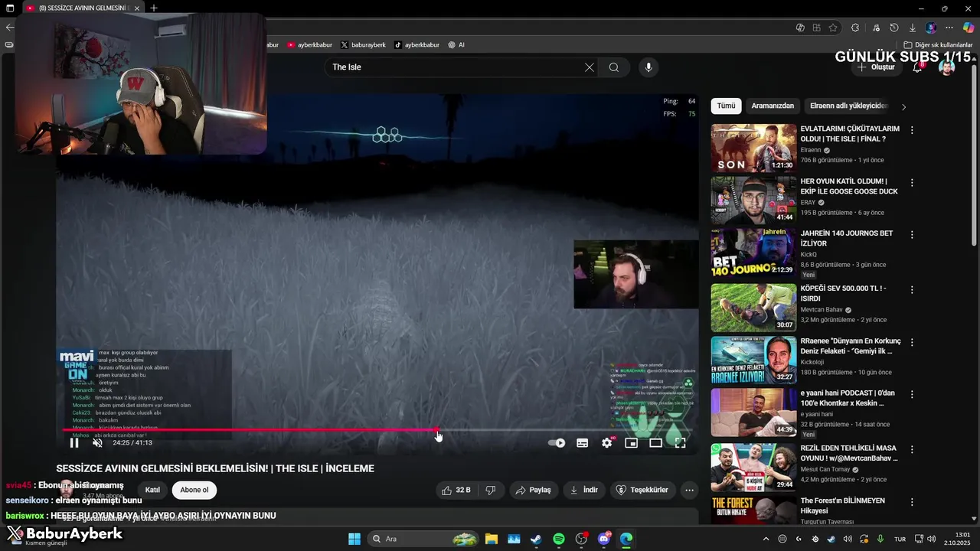Open File Explorer from the taskbar
Screen dimensions: 980x551
click(x=491, y=539)
